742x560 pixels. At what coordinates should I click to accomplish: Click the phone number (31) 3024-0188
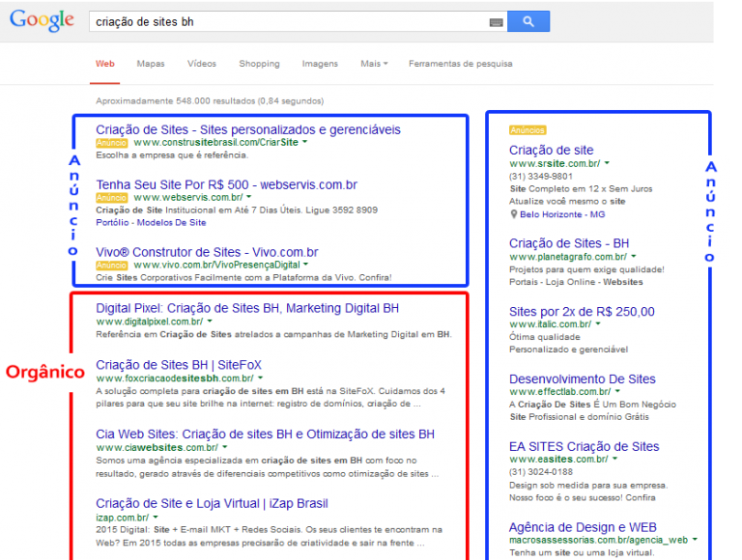pyautogui.click(x=541, y=471)
